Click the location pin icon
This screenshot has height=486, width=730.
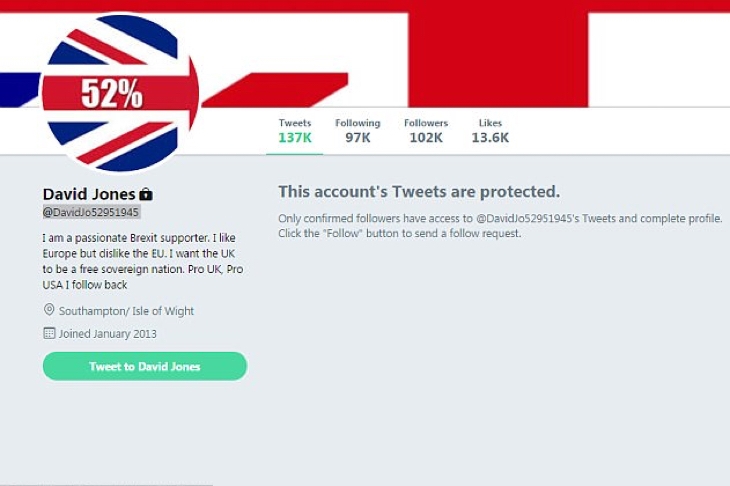pyautogui.click(x=49, y=311)
